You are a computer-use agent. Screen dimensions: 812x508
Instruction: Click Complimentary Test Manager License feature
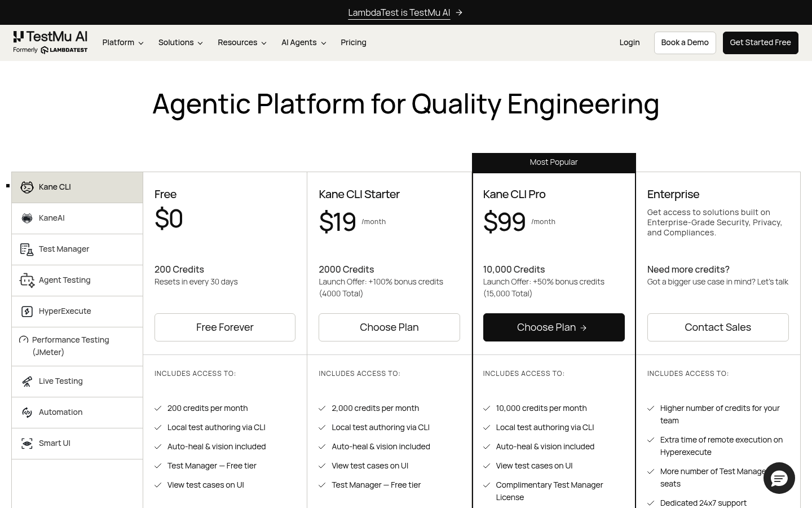549,491
